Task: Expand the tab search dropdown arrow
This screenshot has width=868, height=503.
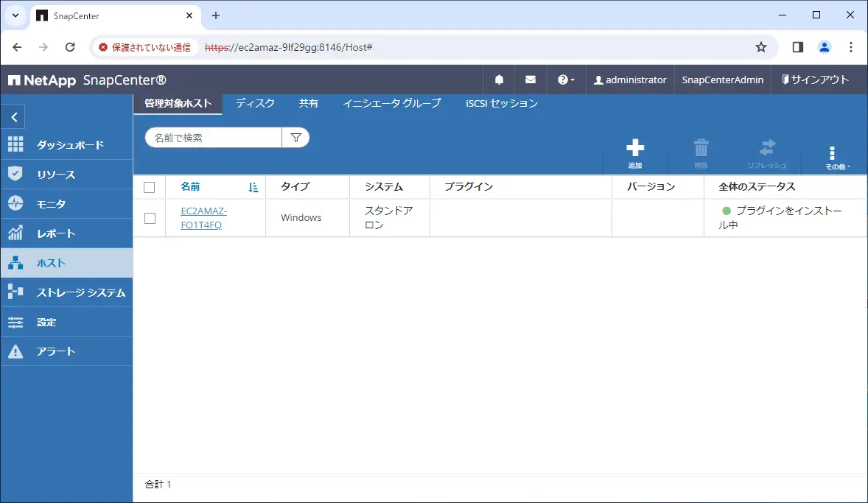Action: pos(15,15)
